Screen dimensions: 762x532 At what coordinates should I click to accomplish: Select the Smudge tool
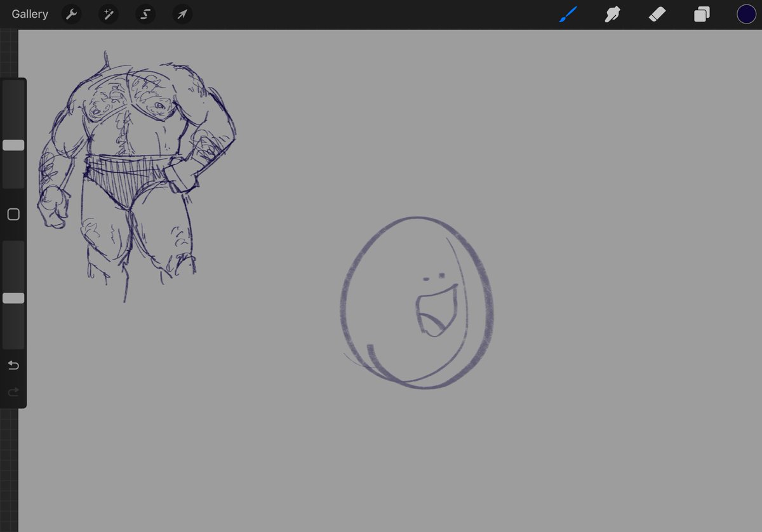click(612, 13)
